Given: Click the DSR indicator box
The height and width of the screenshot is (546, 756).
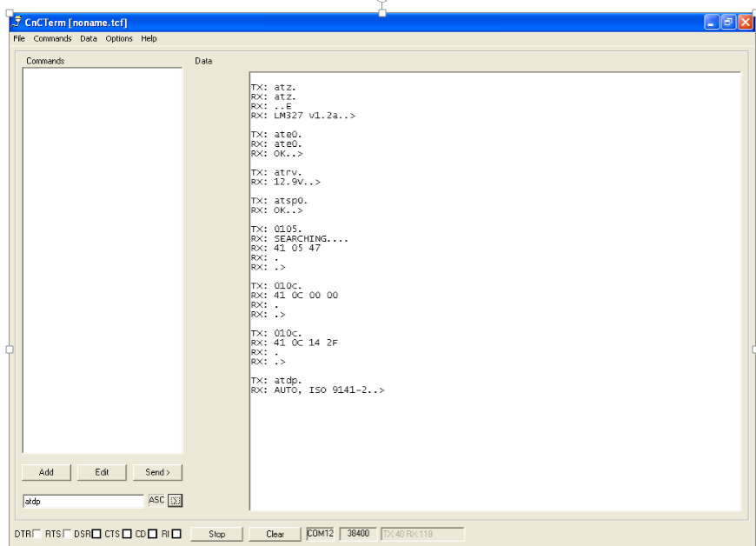Looking at the screenshot, I should tap(96, 534).
